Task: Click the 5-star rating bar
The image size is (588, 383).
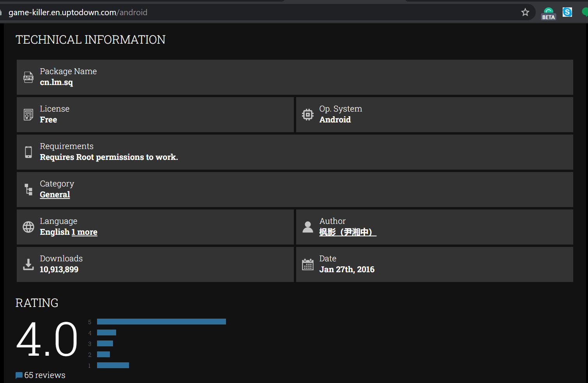Action: click(161, 322)
